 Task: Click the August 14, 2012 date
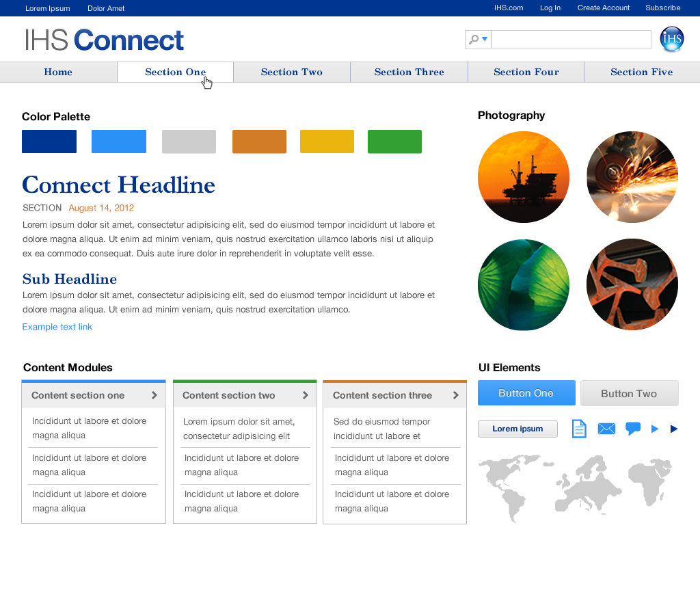coord(101,208)
